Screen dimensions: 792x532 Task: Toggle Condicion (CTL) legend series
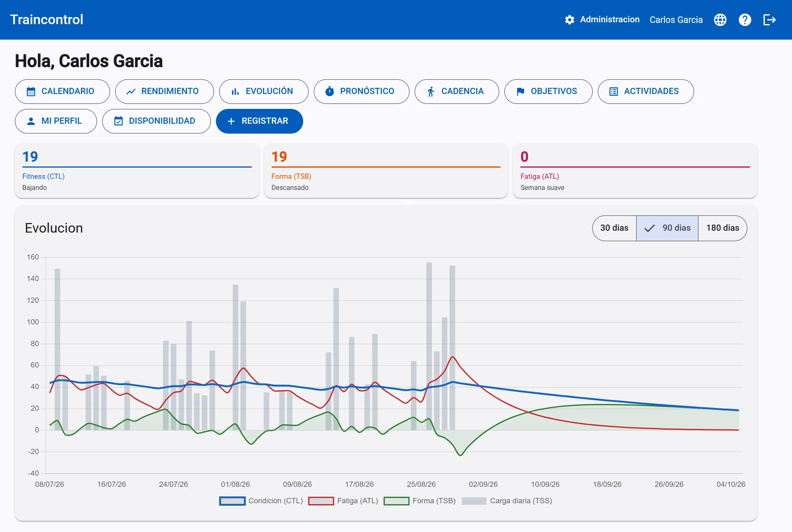click(x=261, y=501)
